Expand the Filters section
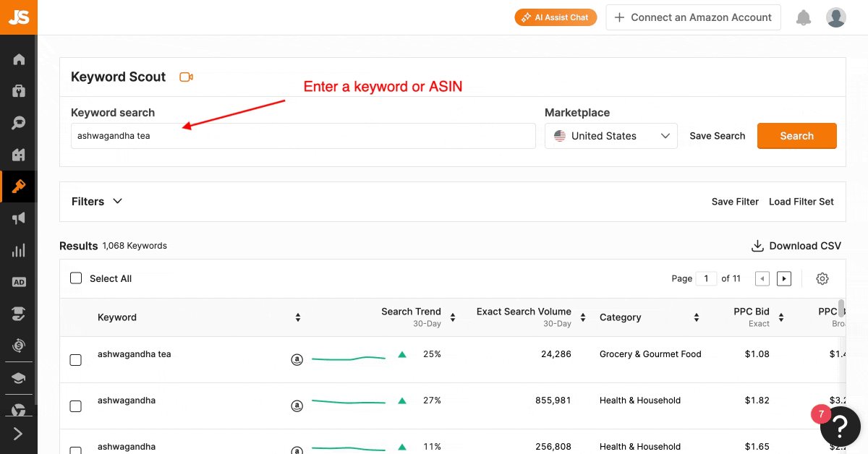Screen dimensions: 868x454 [97, 201]
